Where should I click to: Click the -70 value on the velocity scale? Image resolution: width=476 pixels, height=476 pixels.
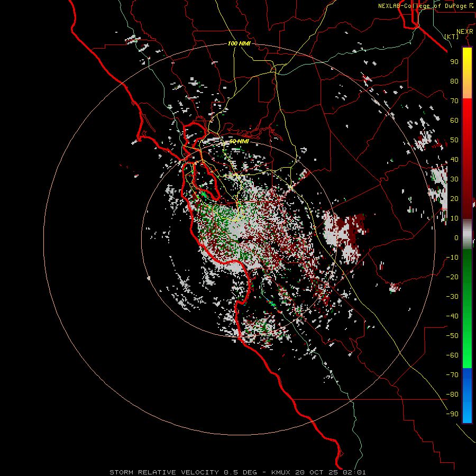click(x=452, y=375)
